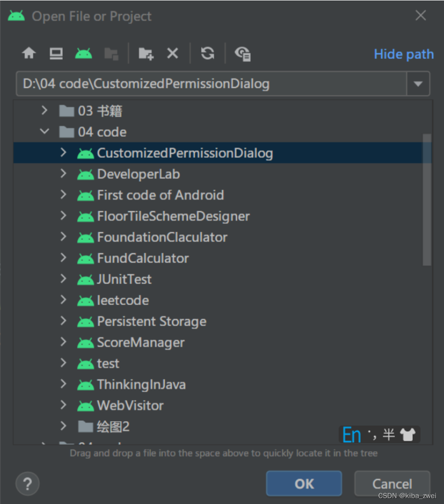Select First code of Android project

160,195
